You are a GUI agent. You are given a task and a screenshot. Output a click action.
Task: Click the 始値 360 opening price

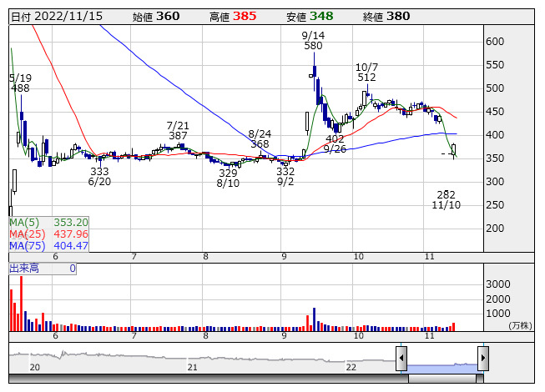(156, 17)
